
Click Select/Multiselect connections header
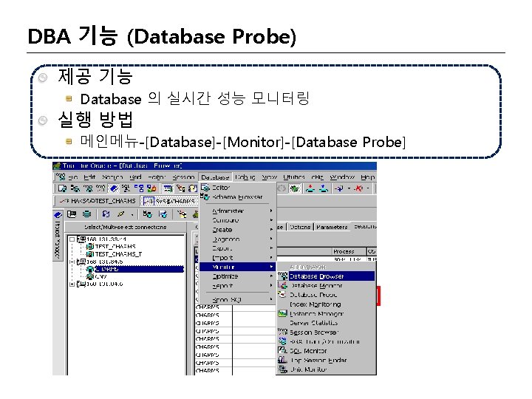click(125, 227)
